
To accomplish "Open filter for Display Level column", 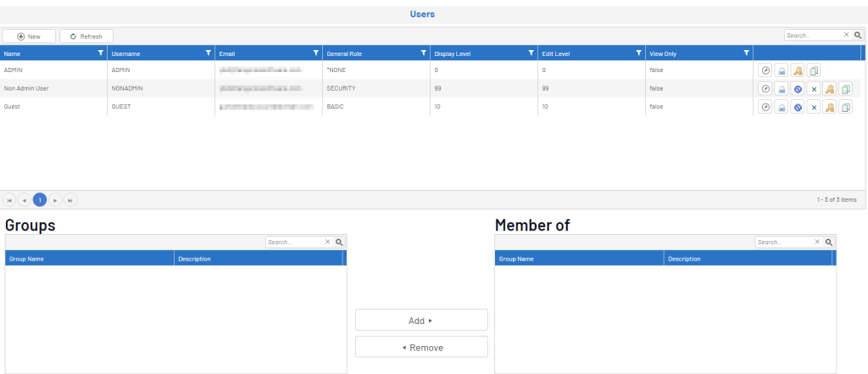I will pyautogui.click(x=531, y=53).
